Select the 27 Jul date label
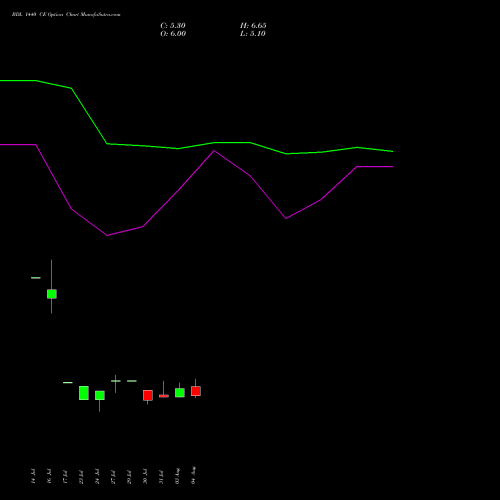The height and width of the screenshot is (500, 500). (113, 477)
